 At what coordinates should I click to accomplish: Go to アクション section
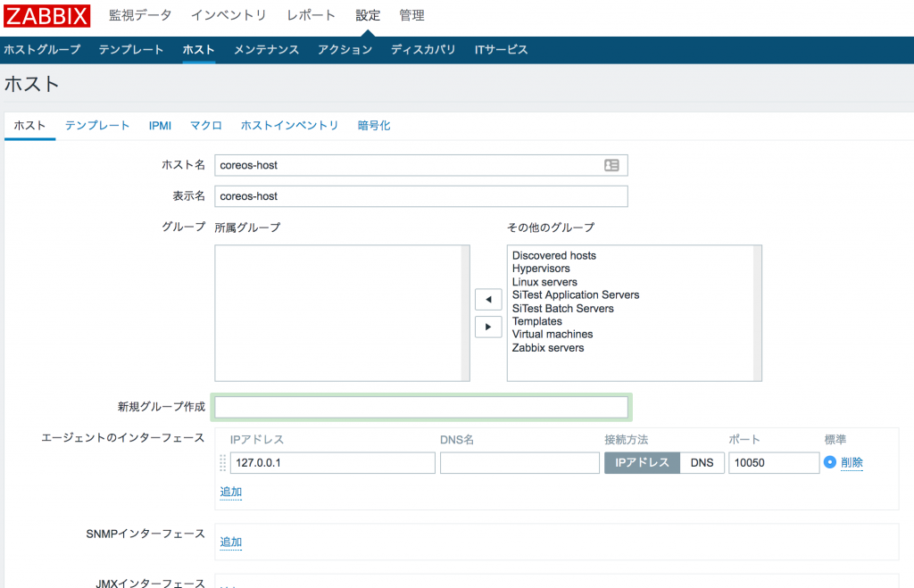(345, 50)
